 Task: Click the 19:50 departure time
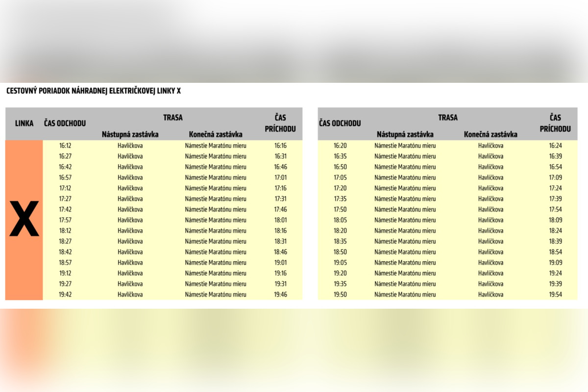(340, 294)
